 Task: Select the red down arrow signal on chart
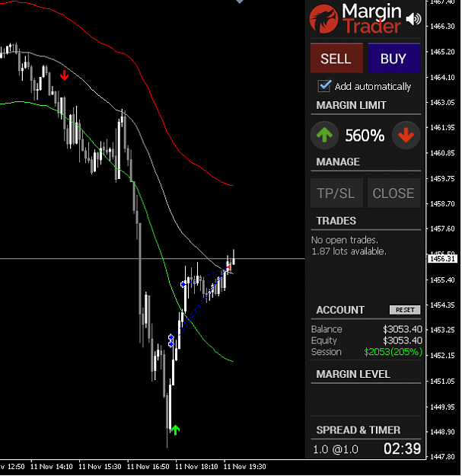pyautogui.click(x=64, y=75)
